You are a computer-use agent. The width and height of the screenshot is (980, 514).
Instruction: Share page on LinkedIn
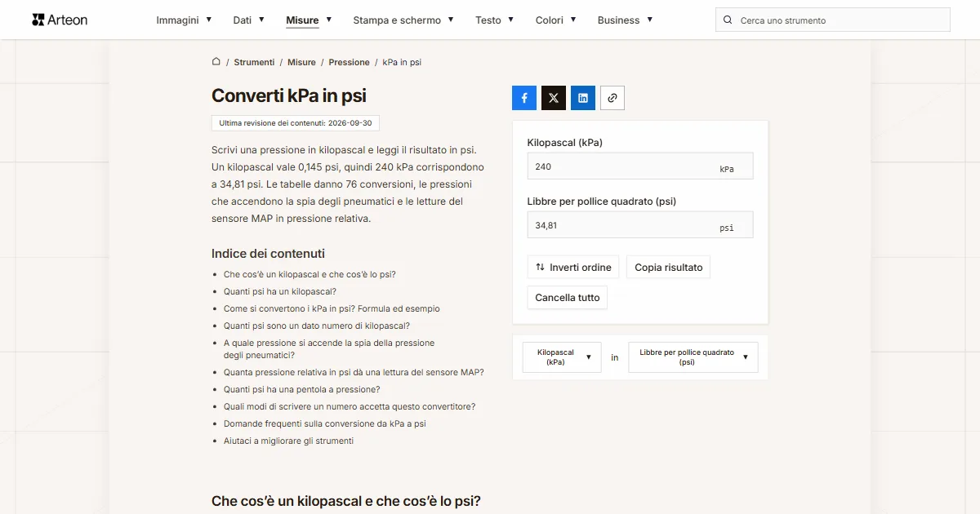(x=583, y=98)
